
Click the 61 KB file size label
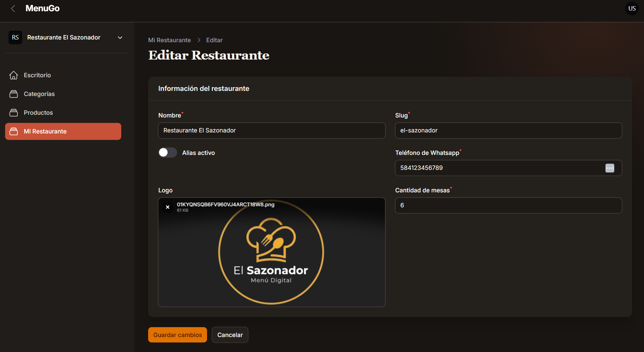[x=183, y=210]
